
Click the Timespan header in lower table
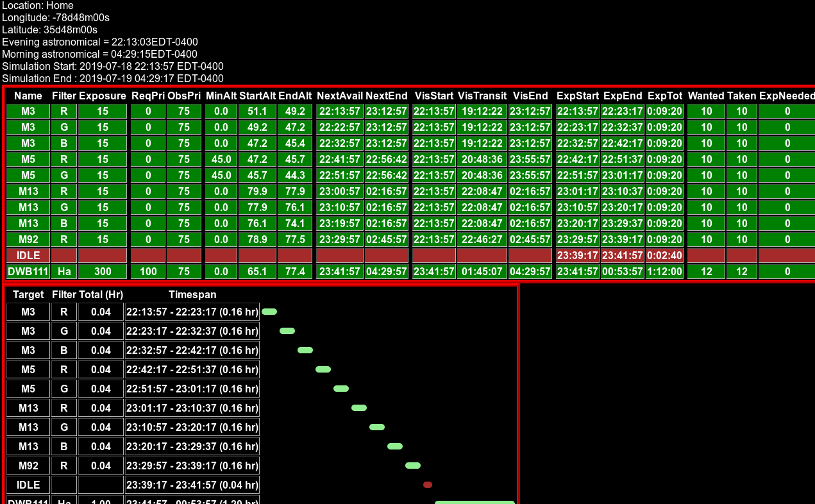tap(192, 294)
